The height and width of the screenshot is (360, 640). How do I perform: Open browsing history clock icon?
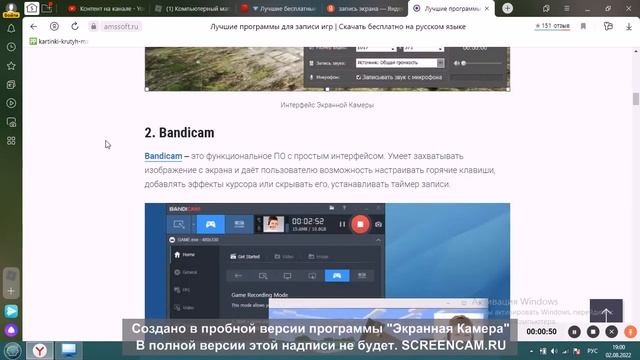coord(11,47)
